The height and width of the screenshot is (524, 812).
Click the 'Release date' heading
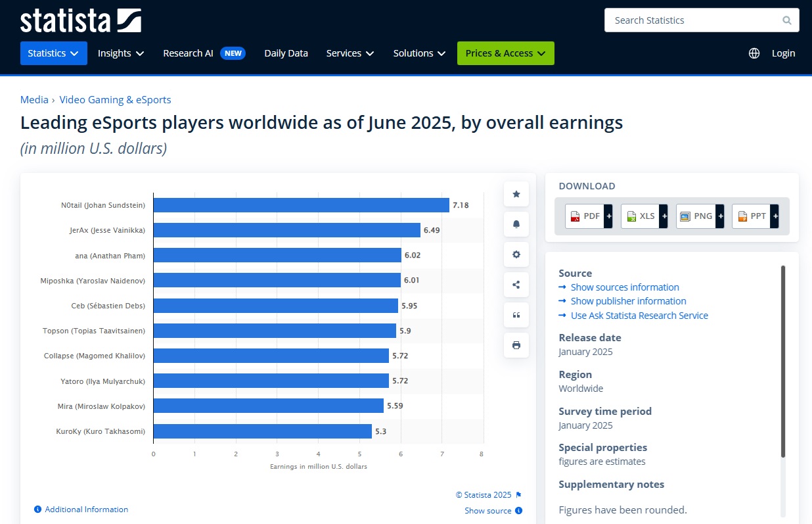coord(590,337)
